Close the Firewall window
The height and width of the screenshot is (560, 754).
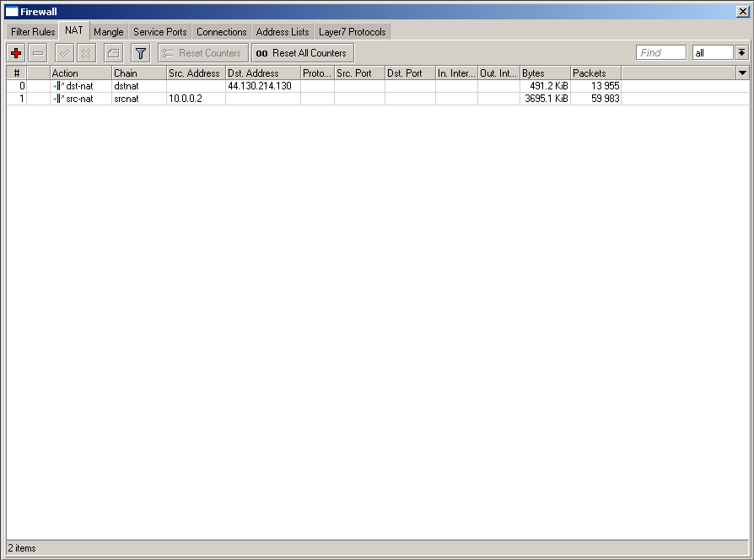(741, 12)
